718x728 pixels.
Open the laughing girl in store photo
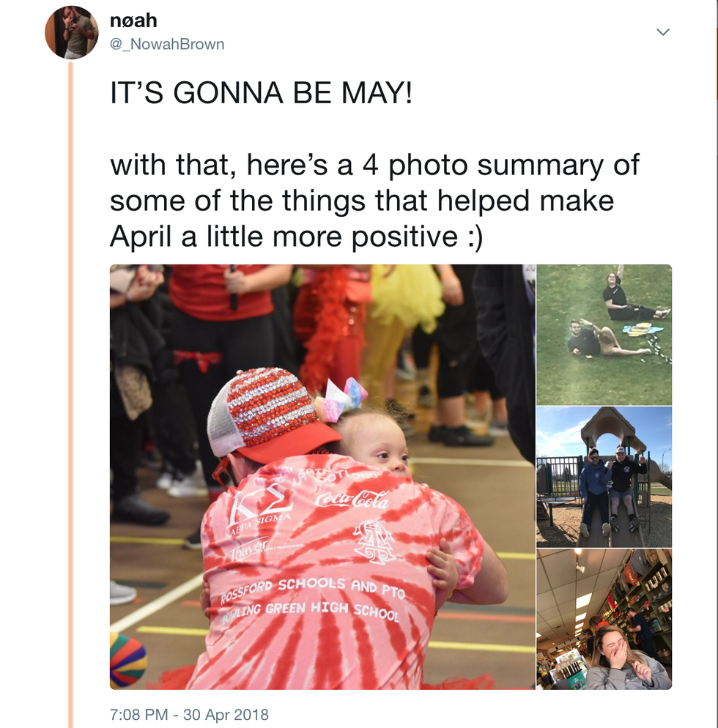[x=604, y=619]
